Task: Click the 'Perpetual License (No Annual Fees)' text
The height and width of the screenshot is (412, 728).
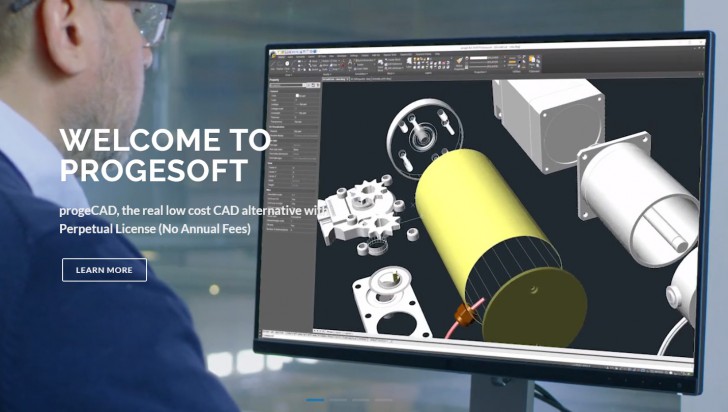Action: (155, 229)
